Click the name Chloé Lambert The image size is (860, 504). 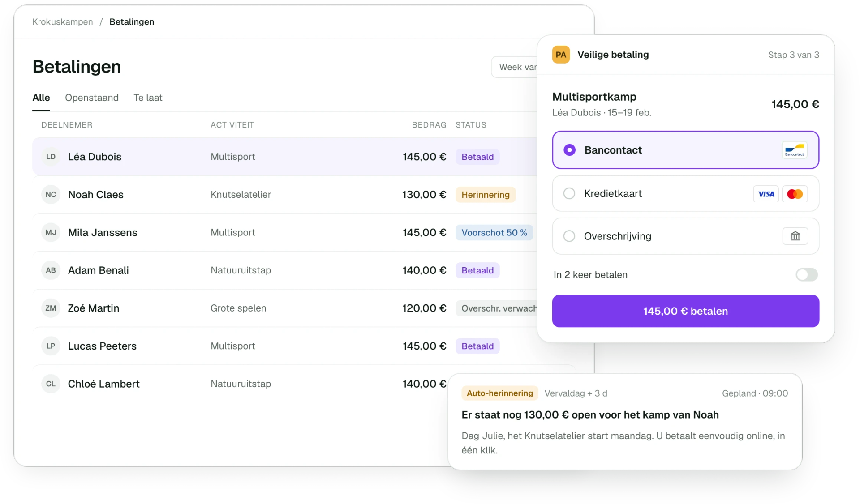click(103, 384)
